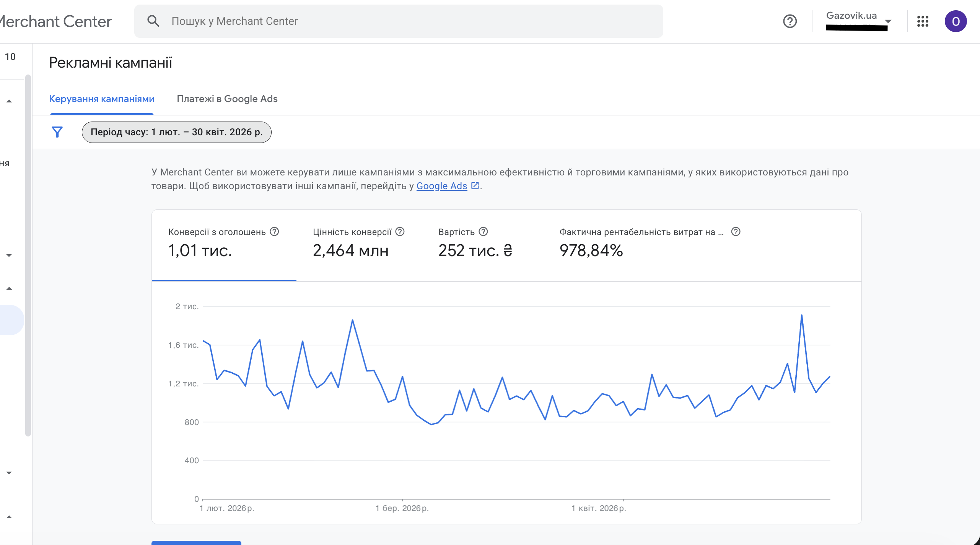Collapse the bottom sidebar section arrow
The image size is (980, 545).
point(9,517)
